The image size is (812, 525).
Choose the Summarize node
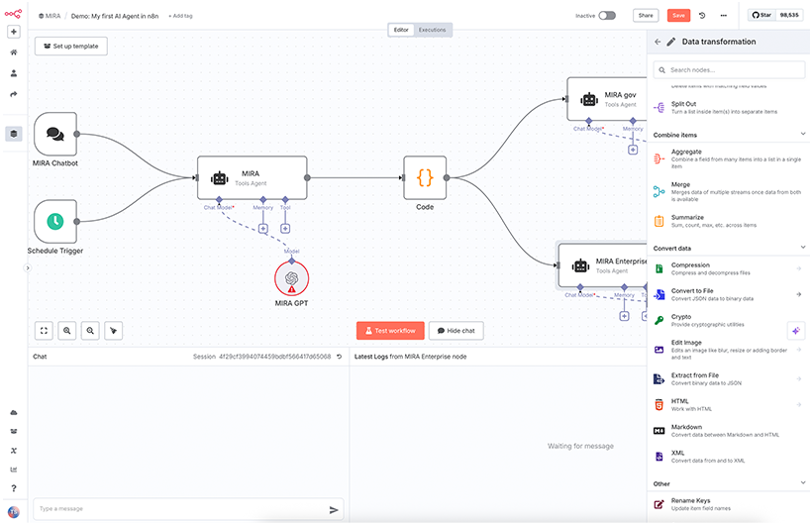(x=729, y=221)
